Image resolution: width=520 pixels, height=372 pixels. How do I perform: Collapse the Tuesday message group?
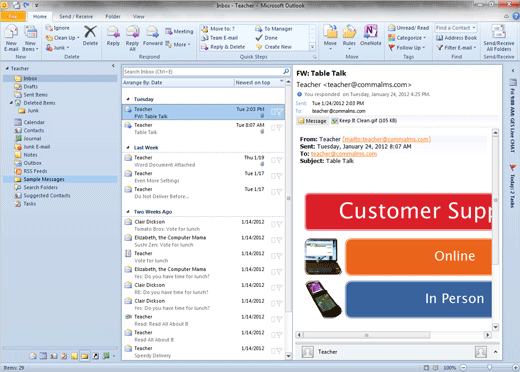[x=128, y=99]
